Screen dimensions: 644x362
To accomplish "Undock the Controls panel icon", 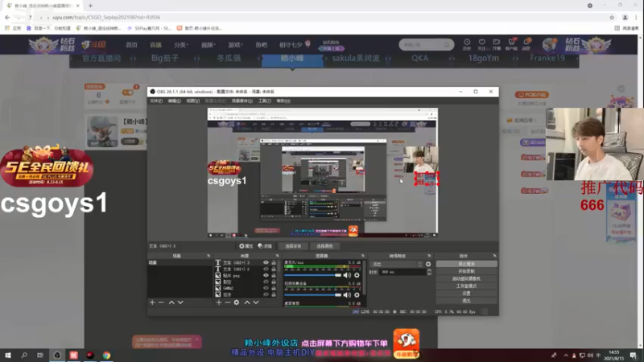I will pyautogui.click(x=494, y=256).
